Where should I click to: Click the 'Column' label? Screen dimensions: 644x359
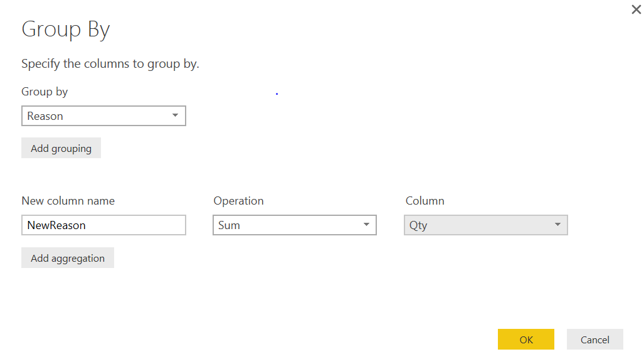[x=425, y=201]
